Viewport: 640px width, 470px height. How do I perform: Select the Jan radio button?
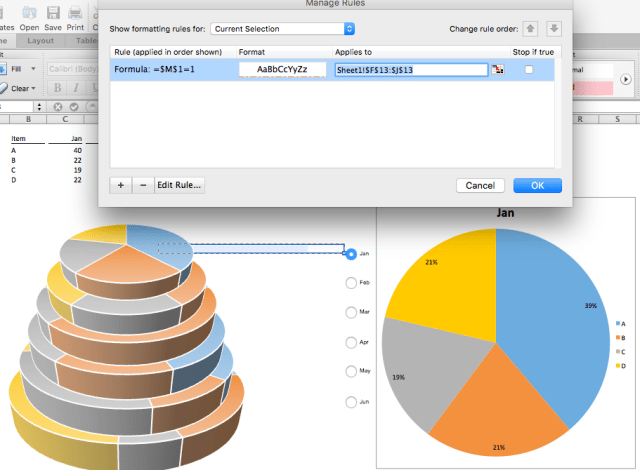[x=351, y=254]
